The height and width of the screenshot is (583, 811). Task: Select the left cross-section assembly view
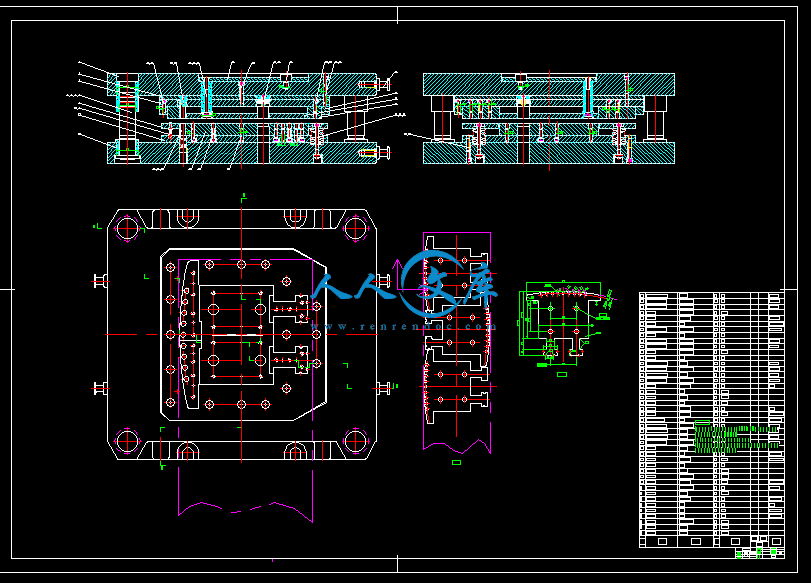tap(240, 118)
